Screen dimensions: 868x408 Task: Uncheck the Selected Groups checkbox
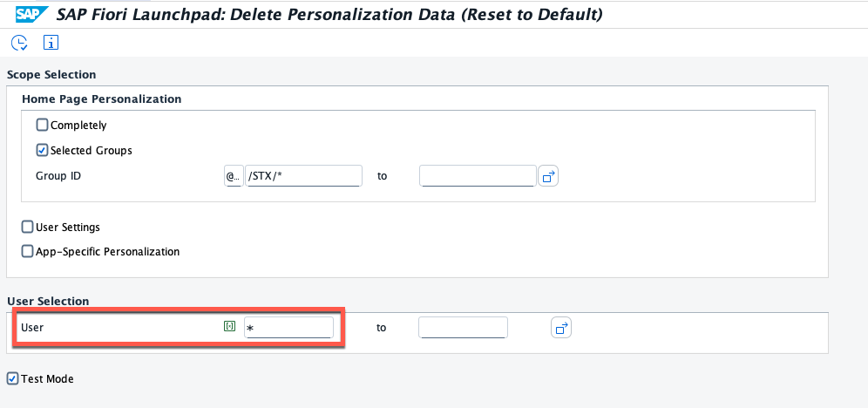click(43, 150)
